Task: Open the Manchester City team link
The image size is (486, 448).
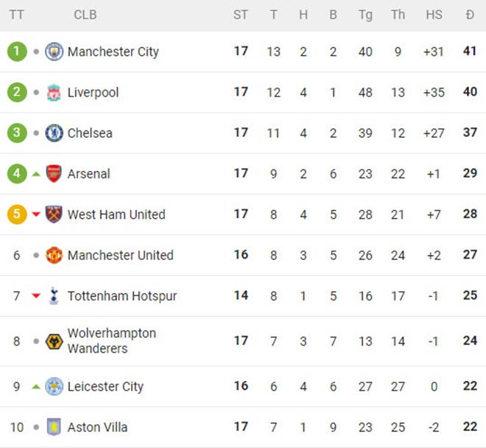Action: coord(113,52)
